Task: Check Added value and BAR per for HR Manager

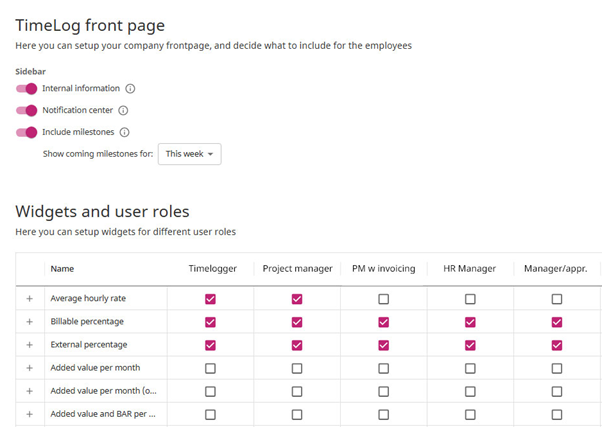Action: (470, 414)
